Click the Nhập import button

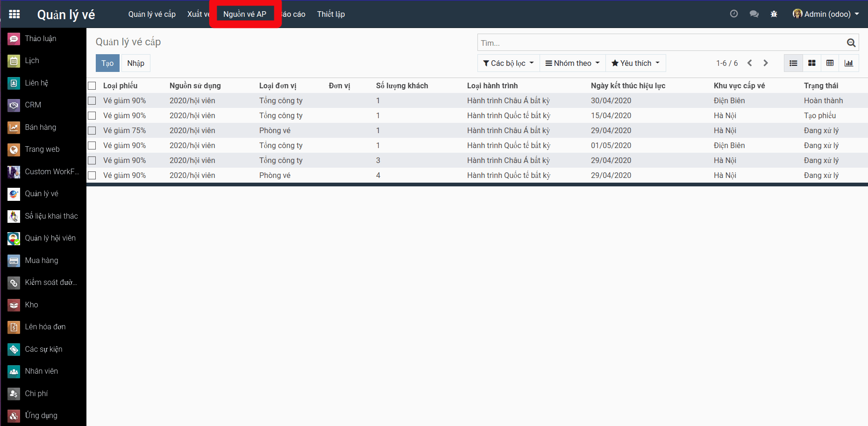pos(135,63)
